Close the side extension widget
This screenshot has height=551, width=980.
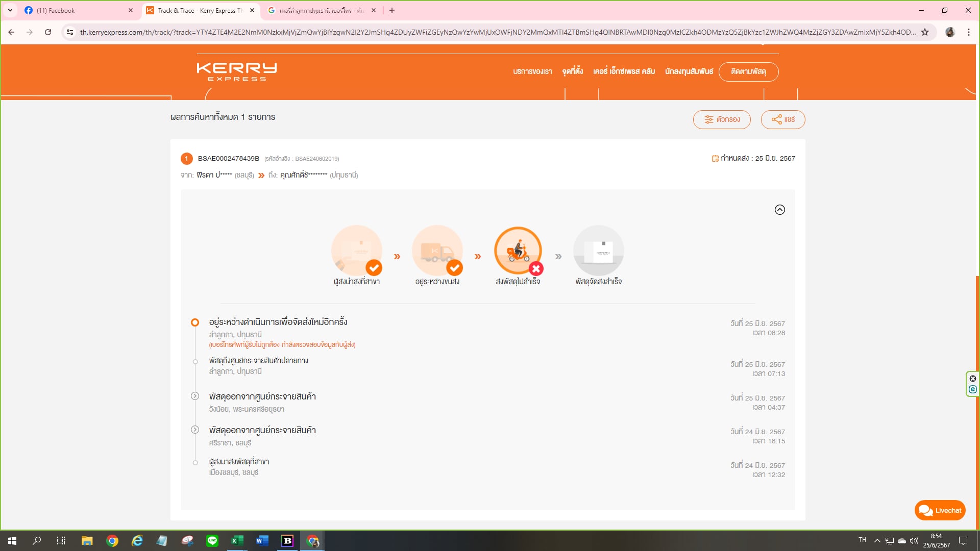(x=973, y=379)
